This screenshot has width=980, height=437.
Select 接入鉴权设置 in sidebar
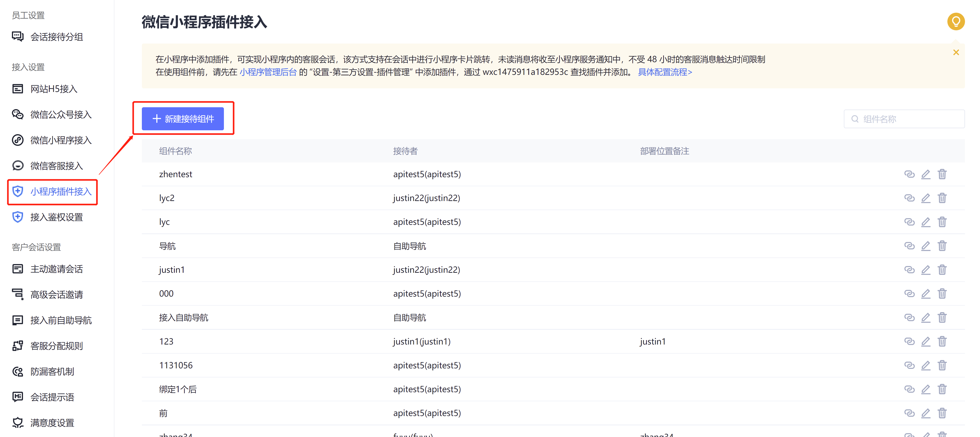coord(56,217)
